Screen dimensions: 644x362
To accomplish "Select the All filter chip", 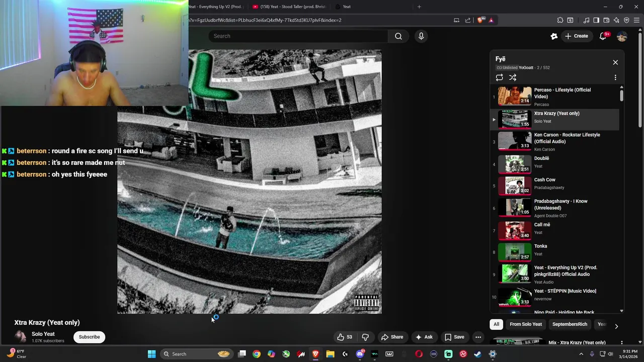I will pos(496,324).
